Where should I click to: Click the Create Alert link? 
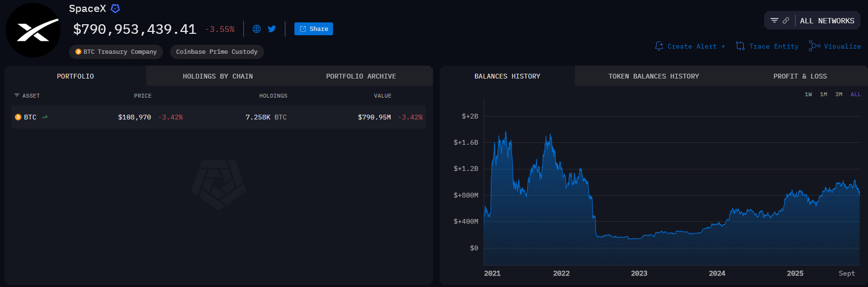(x=690, y=46)
